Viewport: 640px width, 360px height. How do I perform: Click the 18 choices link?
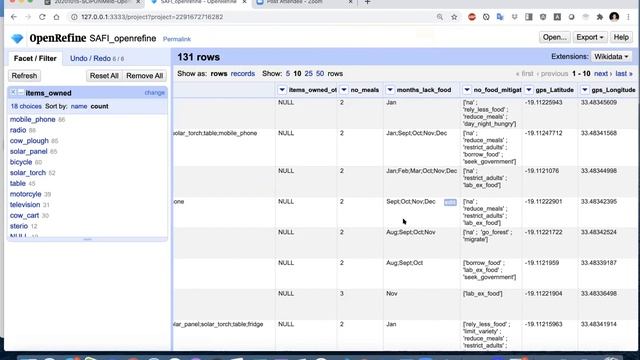(x=26, y=106)
